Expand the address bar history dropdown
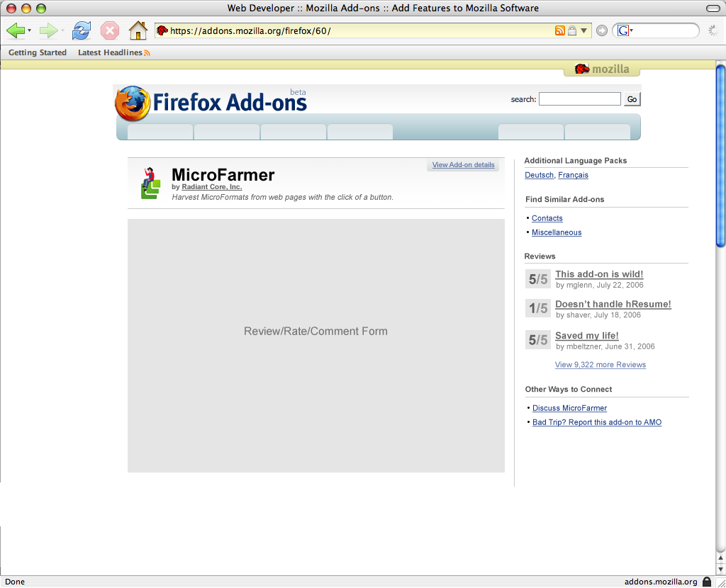Viewport: 726px width, 588px height. tap(584, 30)
